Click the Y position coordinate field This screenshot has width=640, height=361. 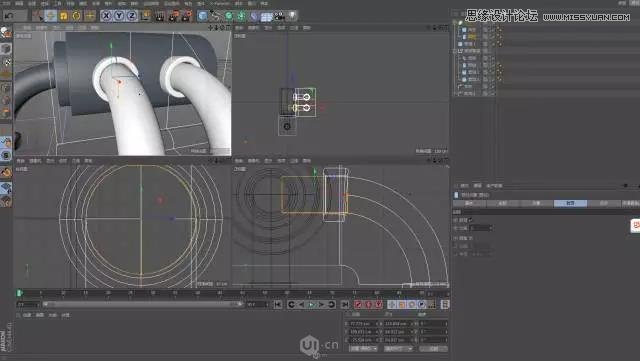363,332
